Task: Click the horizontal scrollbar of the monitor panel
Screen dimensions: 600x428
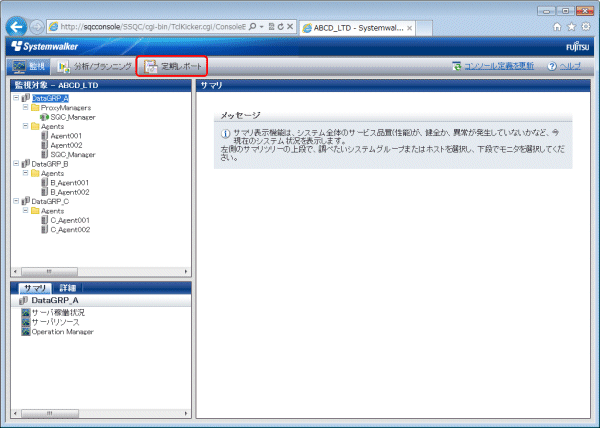Action: [50, 413]
